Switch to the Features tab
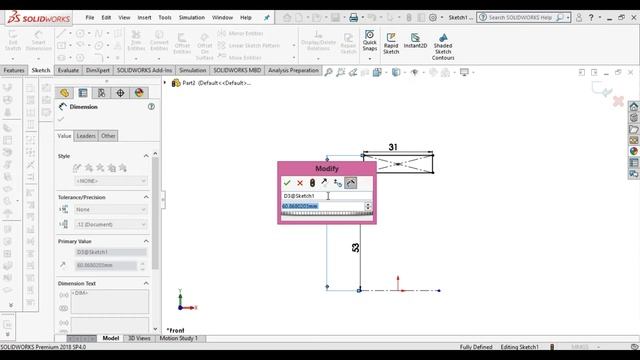The image size is (640, 360). point(14,70)
